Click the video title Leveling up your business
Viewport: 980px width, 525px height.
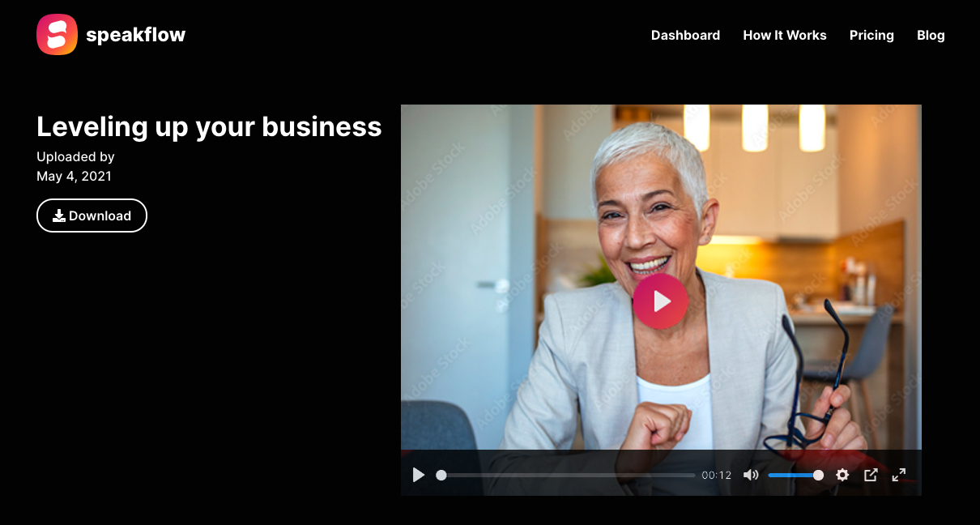pos(209,126)
